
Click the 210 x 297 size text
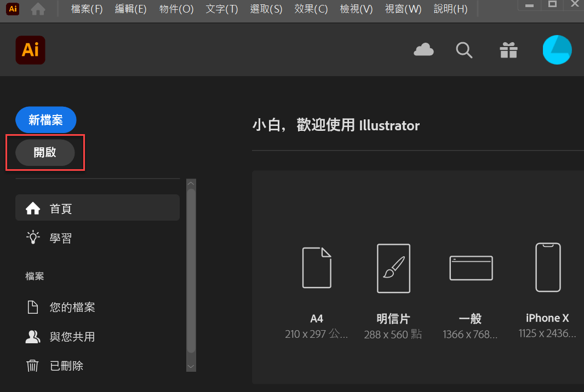pos(317,334)
